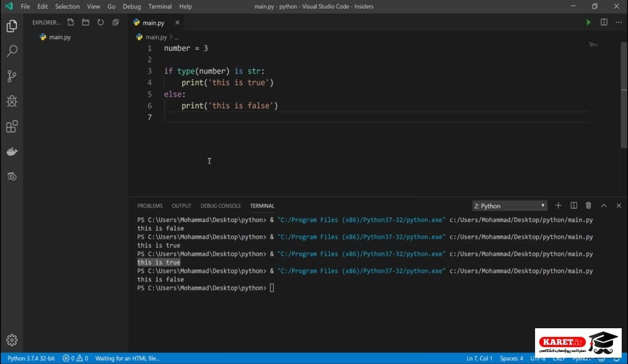The height and width of the screenshot is (364, 628).
Task: Place cursor on empty line 7 in the editor
Action: pyautogui.click(x=376, y=117)
